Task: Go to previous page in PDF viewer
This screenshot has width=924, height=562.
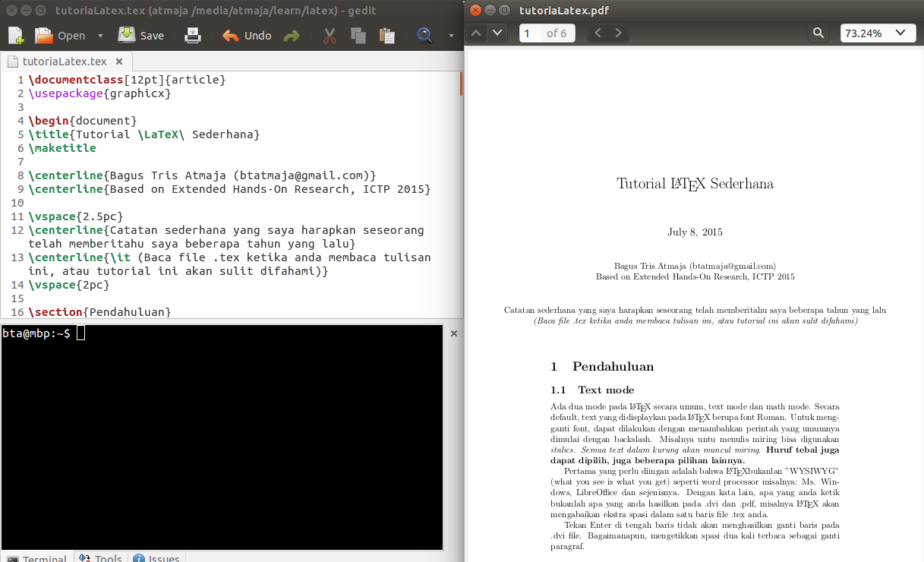Action: pyautogui.click(x=477, y=33)
